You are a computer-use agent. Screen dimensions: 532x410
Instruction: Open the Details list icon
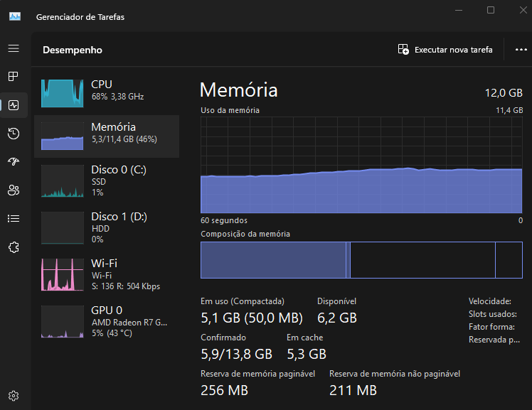(14, 219)
